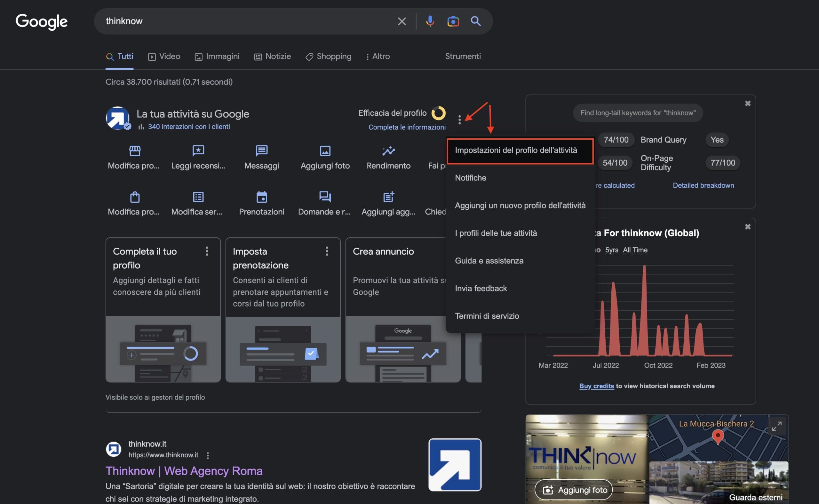819x504 pixels.
Task: Open the Rendimento performance icon
Action: pyautogui.click(x=388, y=151)
